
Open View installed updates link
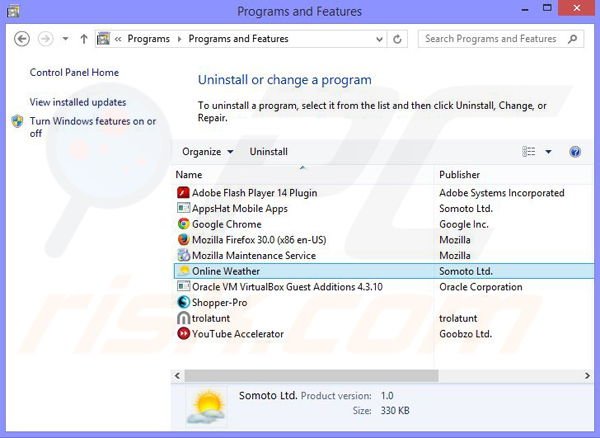(x=78, y=102)
